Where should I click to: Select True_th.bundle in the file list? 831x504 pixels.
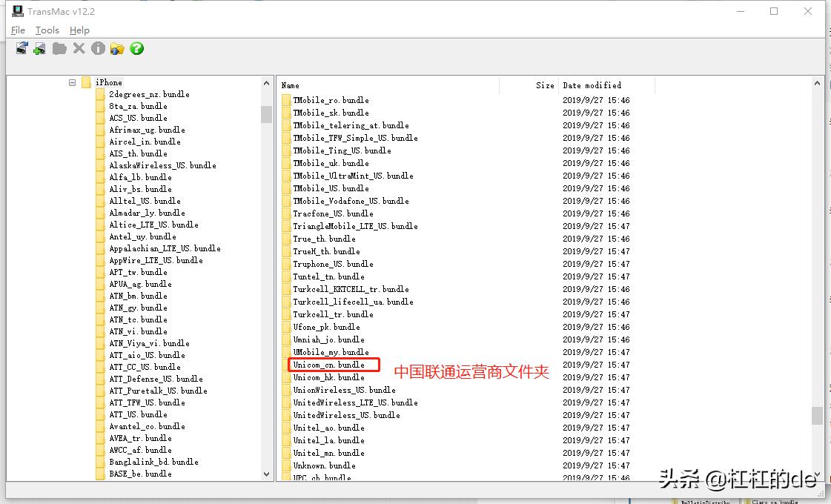point(325,239)
